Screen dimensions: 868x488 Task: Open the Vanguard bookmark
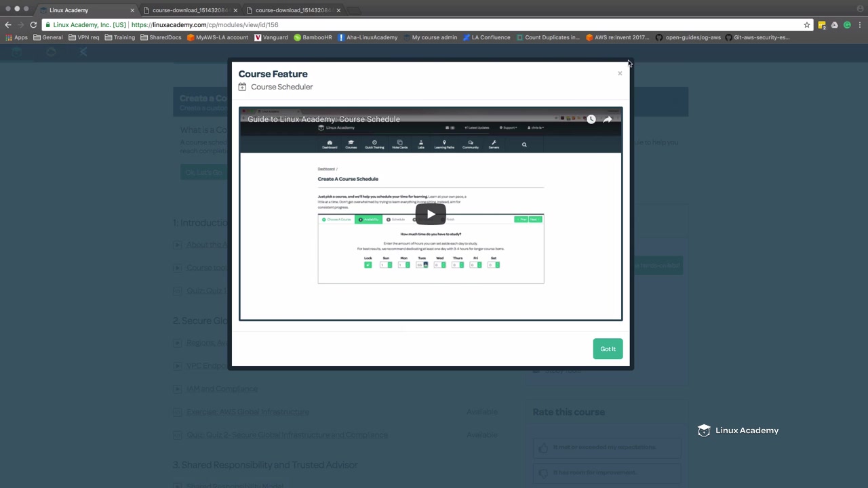tap(271, 37)
